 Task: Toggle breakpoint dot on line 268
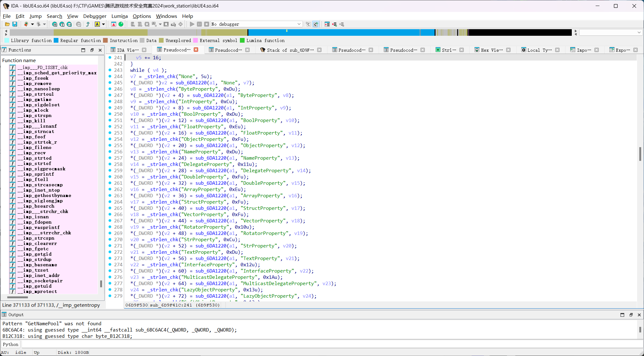110,227
